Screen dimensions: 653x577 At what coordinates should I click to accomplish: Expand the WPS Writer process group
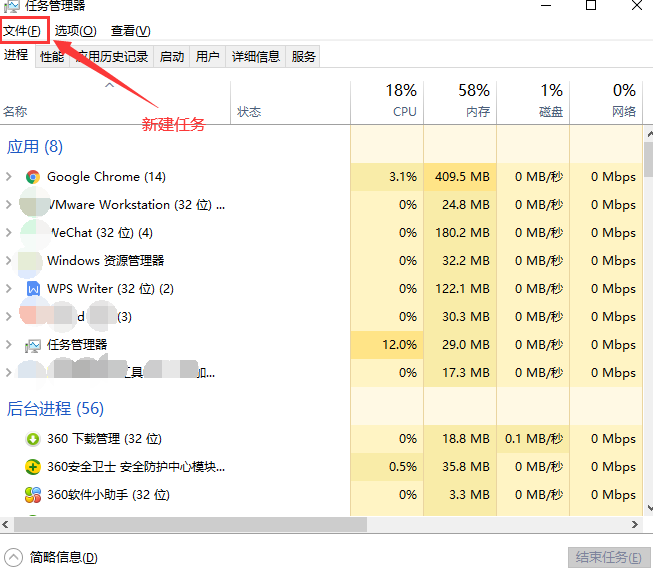click(x=9, y=289)
